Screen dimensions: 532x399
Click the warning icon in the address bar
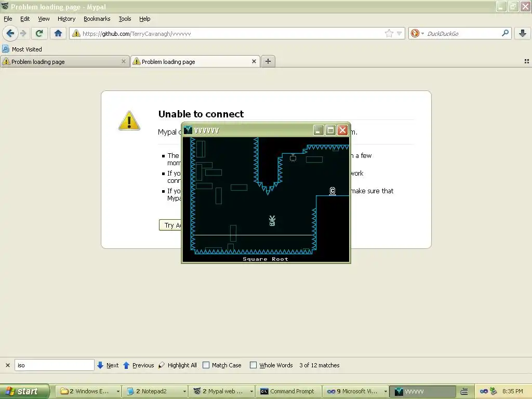point(76,33)
